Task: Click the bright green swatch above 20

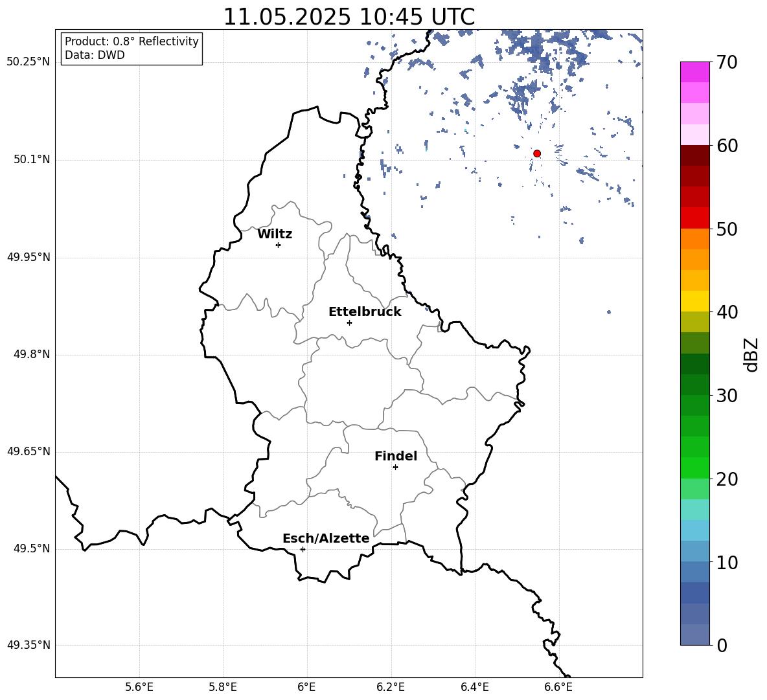Action: pyautogui.click(x=695, y=468)
